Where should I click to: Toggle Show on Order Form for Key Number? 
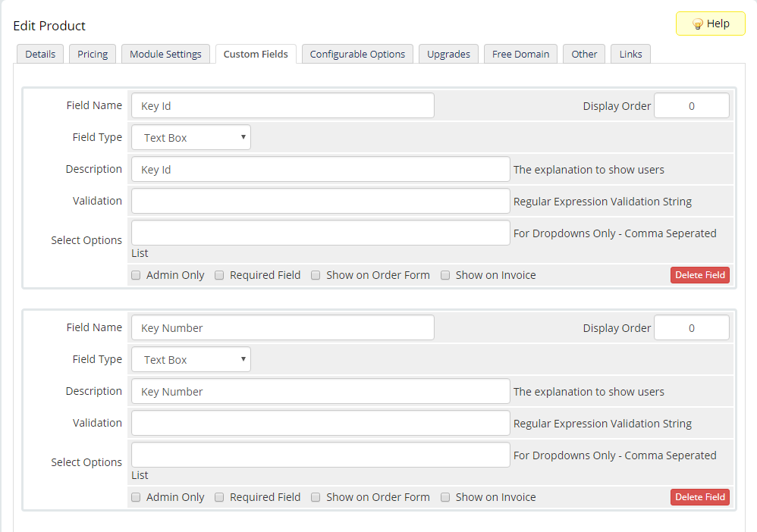[x=316, y=497]
